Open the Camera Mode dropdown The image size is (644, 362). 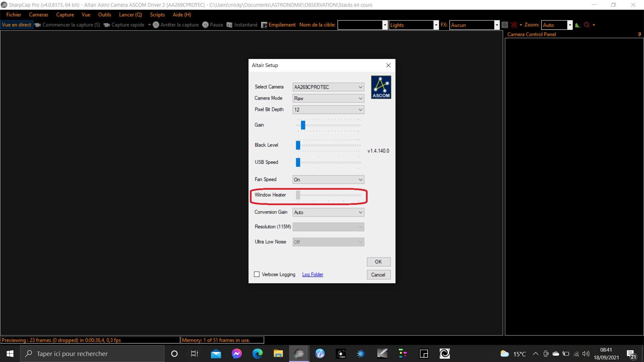(328, 99)
